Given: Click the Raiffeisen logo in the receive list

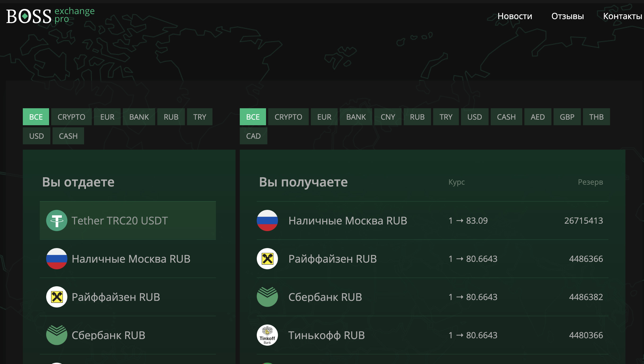Looking at the screenshot, I should 267,259.
